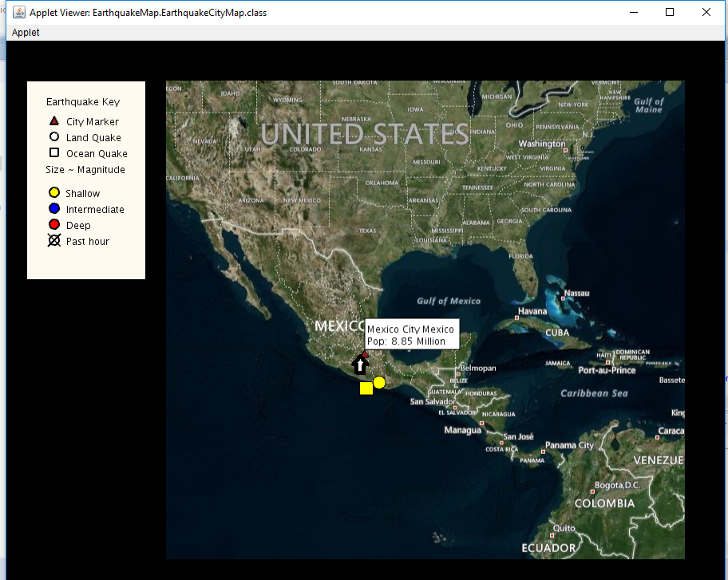Viewport: 728px width, 580px height.
Task: Click the red City Marker triangle icon
Action: tap(53, 120)
